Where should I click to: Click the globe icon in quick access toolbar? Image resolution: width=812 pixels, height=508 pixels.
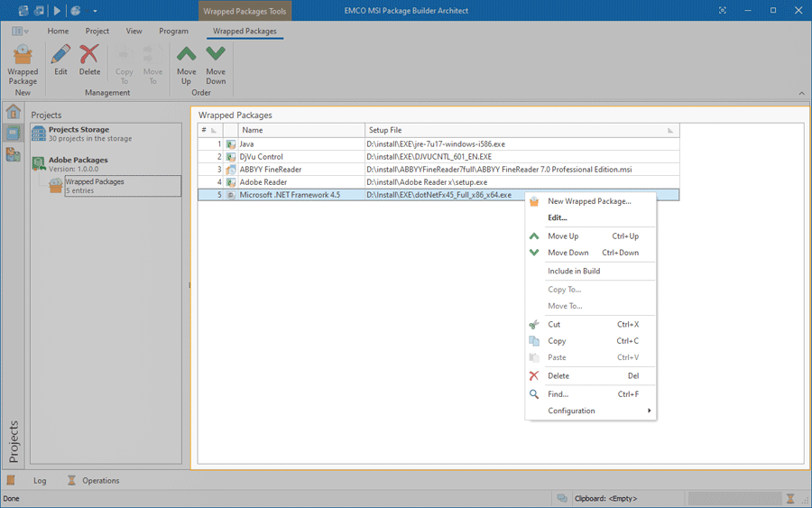click(76, 10)
